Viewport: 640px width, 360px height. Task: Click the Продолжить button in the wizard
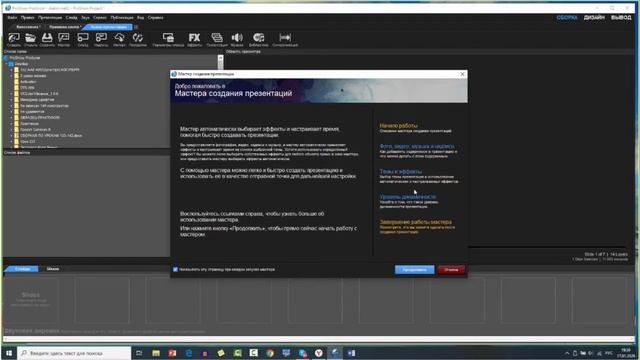(x=414, y=270)
